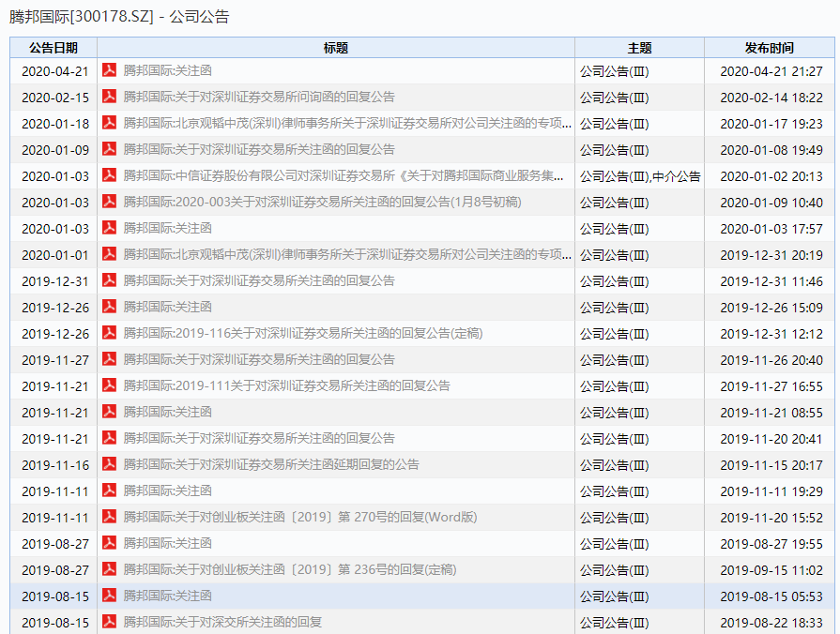Image resolution: width=840 pixels, height=634 pixels.
Task: Select publish time 2019-11-27 16:55
Action: tap(771, 386)
